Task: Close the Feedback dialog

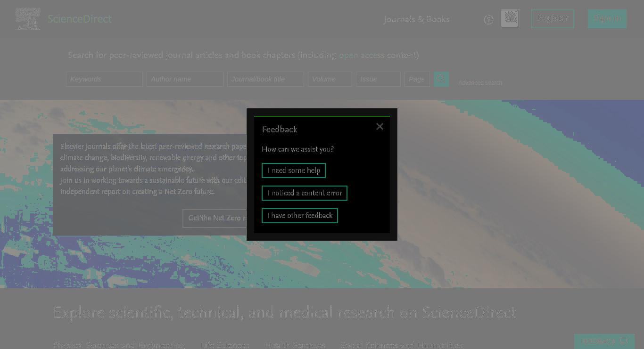Action: [x=380, y=126]
